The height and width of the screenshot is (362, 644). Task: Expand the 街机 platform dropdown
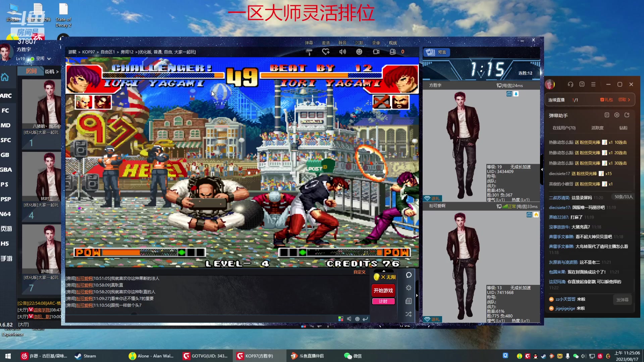coord(52,71)
